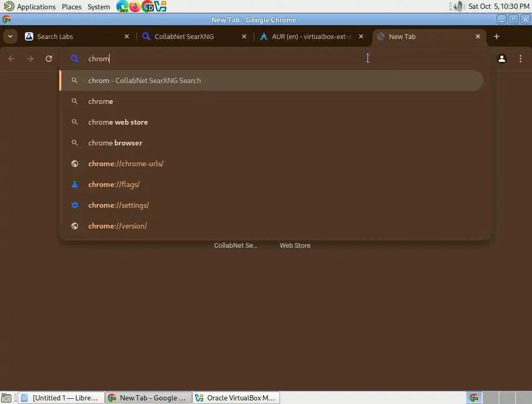532x404 pixels.
Task: Choose the 'chrome' search suggestion
Action: (x=271, y=101)
